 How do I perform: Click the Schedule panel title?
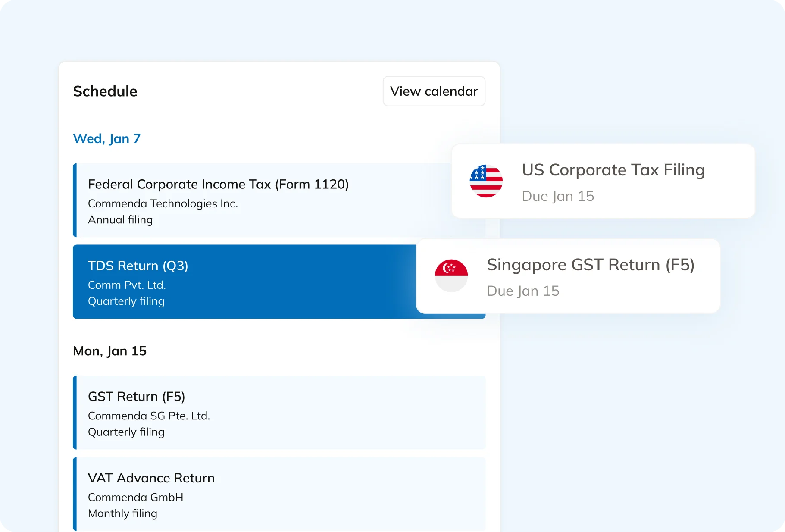click(105, 91)
